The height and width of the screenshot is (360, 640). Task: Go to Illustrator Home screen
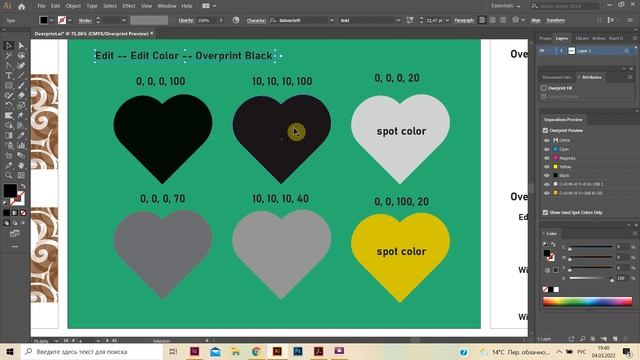(x=22, y=6)
